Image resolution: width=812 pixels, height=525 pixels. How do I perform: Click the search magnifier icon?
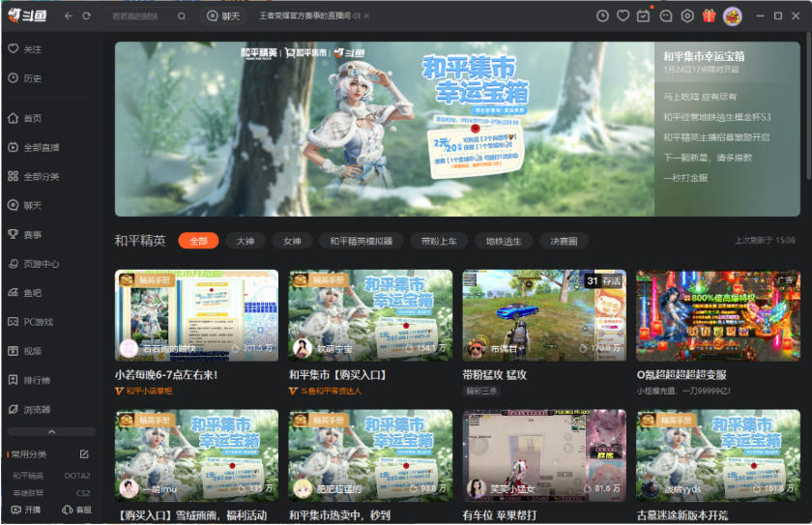[182, 16]
